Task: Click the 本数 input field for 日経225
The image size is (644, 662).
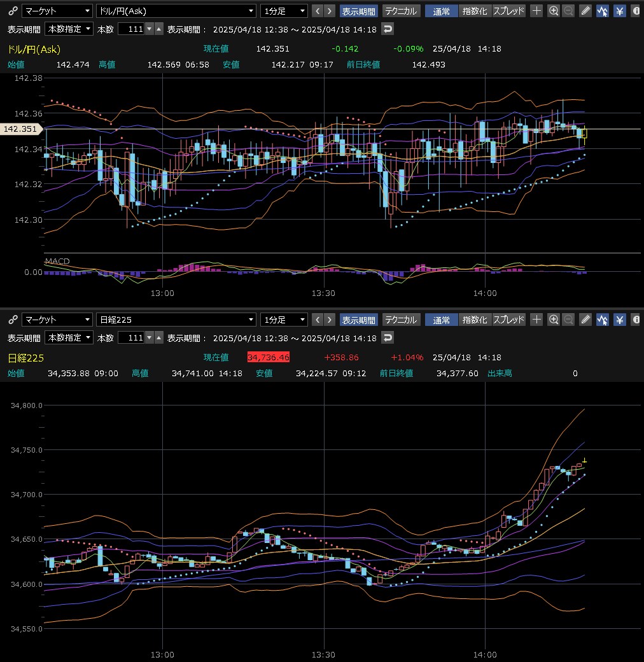Action: 131,338
